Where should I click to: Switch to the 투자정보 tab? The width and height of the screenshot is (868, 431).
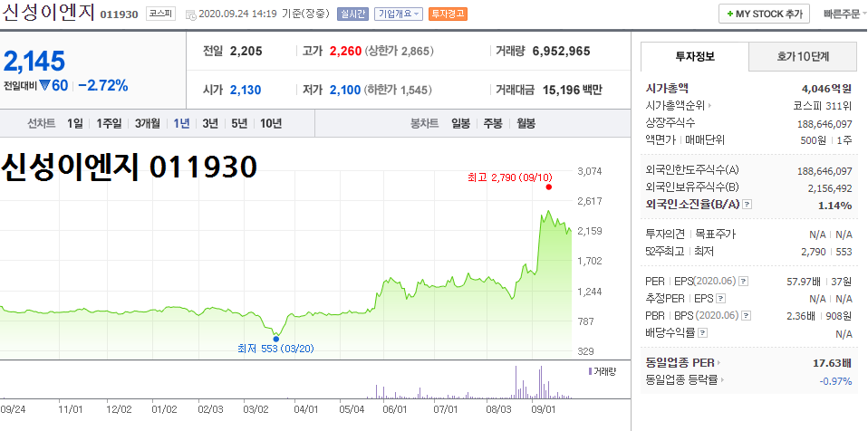695,56
